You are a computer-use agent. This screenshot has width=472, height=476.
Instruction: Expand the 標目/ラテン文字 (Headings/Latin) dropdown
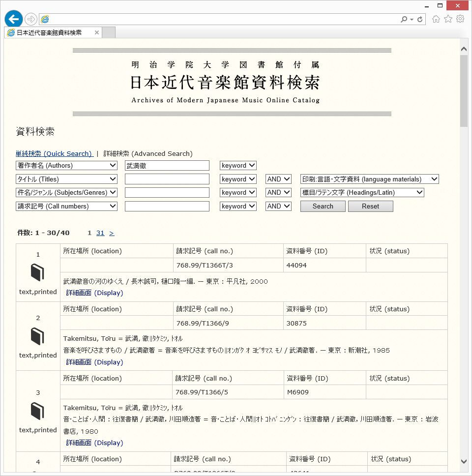362,193
